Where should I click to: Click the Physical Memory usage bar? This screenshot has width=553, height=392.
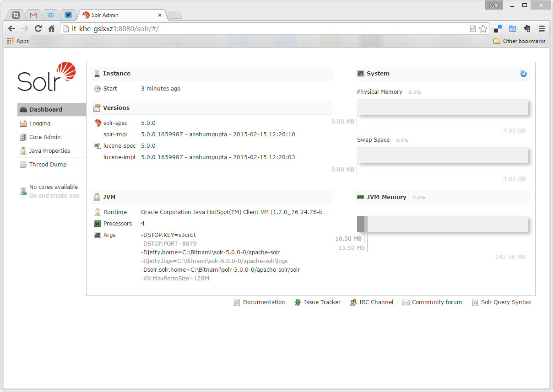[443, 107]
